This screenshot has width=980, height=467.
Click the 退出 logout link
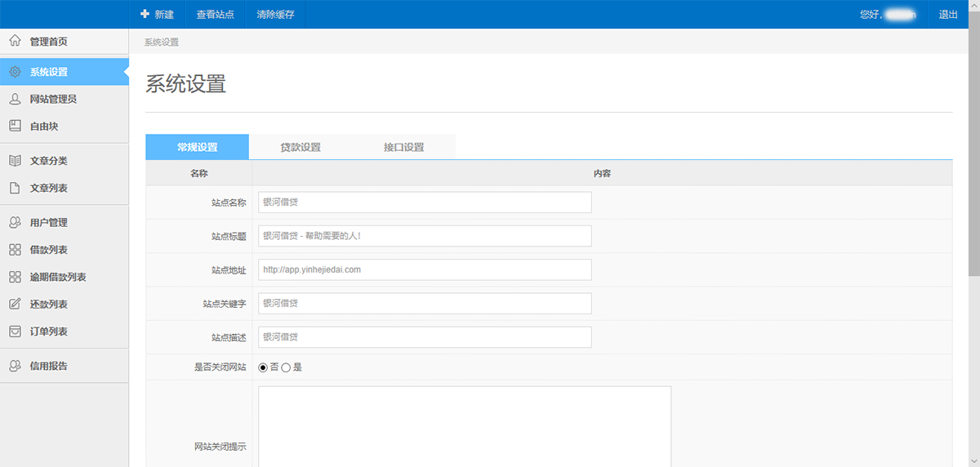pyautogui.click(x=948, y=14)
